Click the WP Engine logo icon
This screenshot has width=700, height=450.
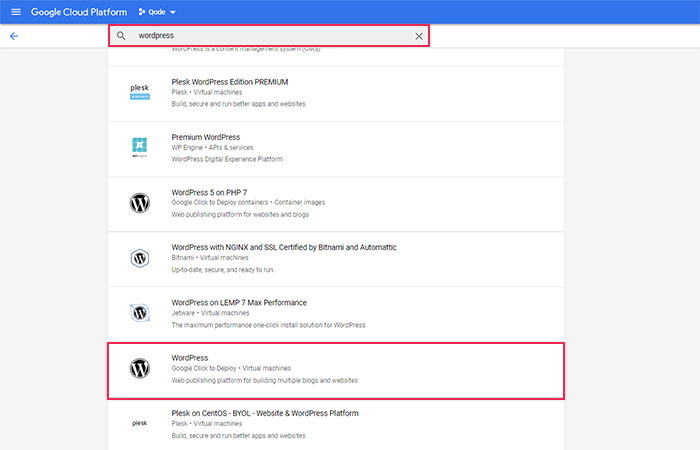140,147
